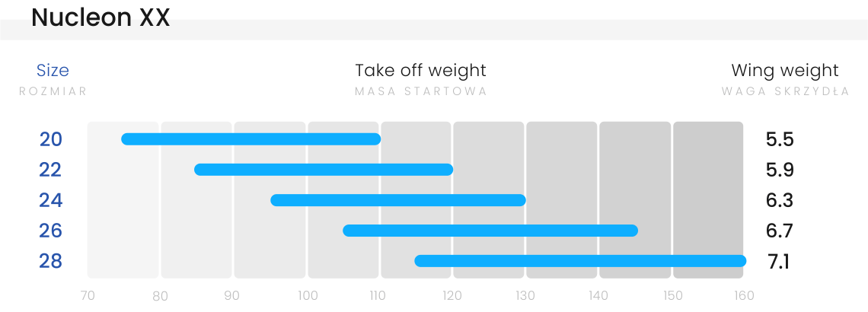868x312 pixels.
Task: Click the blue bar for size 28
Action: tap(580, 261)
